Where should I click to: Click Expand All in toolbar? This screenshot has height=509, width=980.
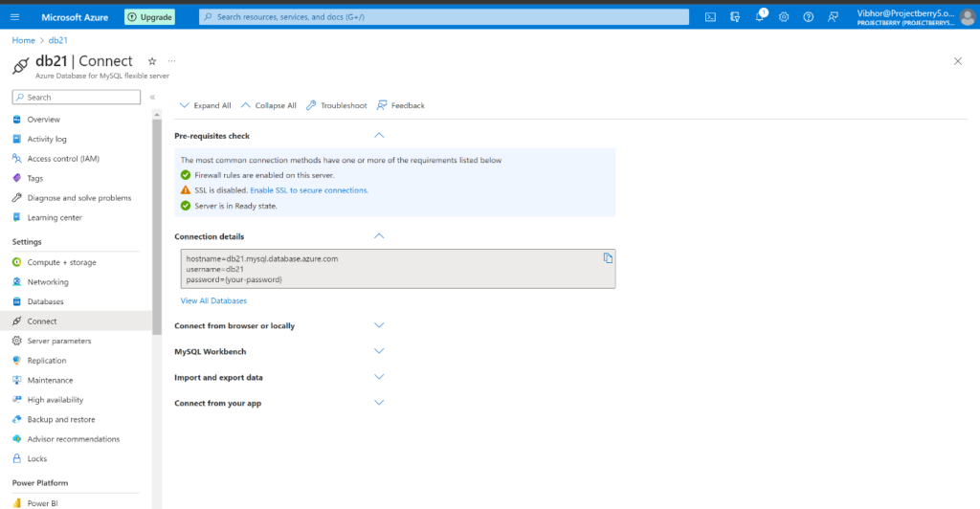click(x=205, y=105)
